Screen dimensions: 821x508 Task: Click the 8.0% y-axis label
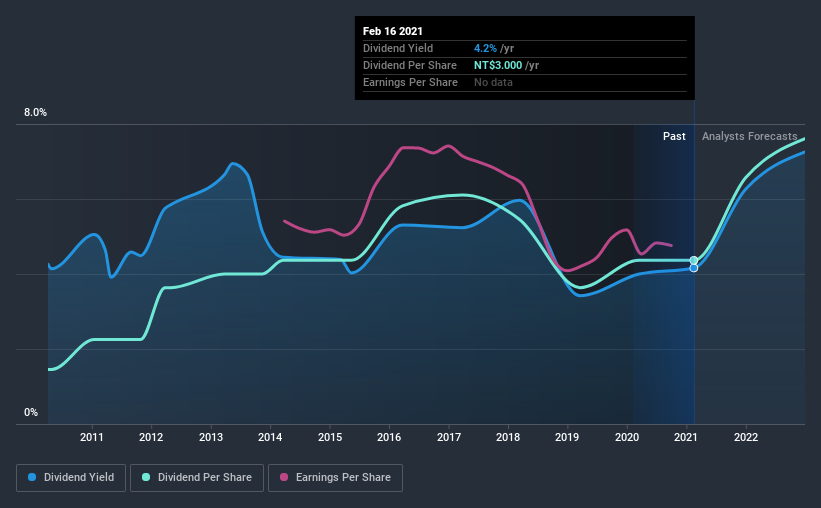pyautogui.click(x=35, y=113)
